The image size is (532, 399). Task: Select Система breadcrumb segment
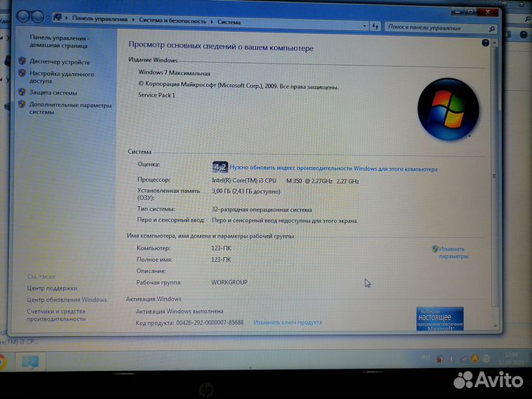pyautogui.click(x=229, y=22)
